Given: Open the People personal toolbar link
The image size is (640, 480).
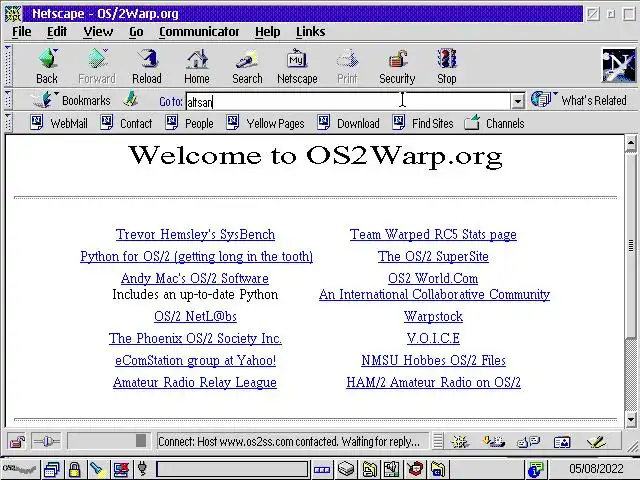Looking at the screenshot, I should [189, 123].
